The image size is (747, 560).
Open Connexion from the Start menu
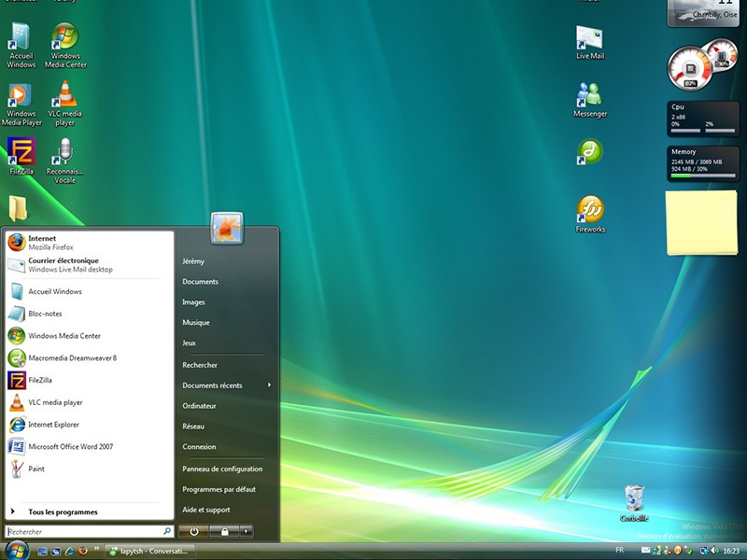pos(227,447)
